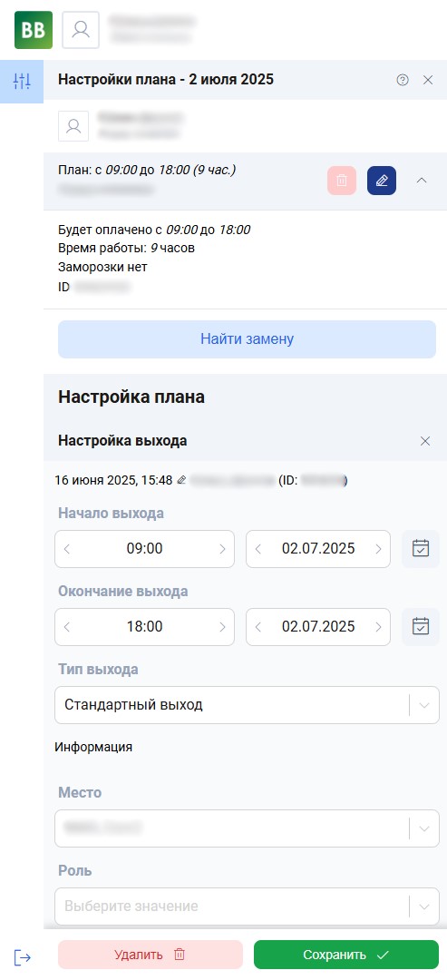Viewport: 447px width, 980px height.
Task: Collapse the plan details chevron
Action: (422, 181)
